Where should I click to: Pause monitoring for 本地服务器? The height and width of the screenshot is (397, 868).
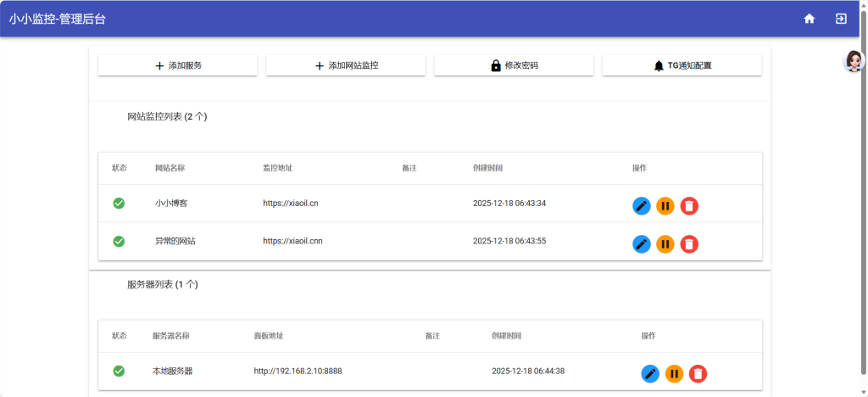click(674, 373)
